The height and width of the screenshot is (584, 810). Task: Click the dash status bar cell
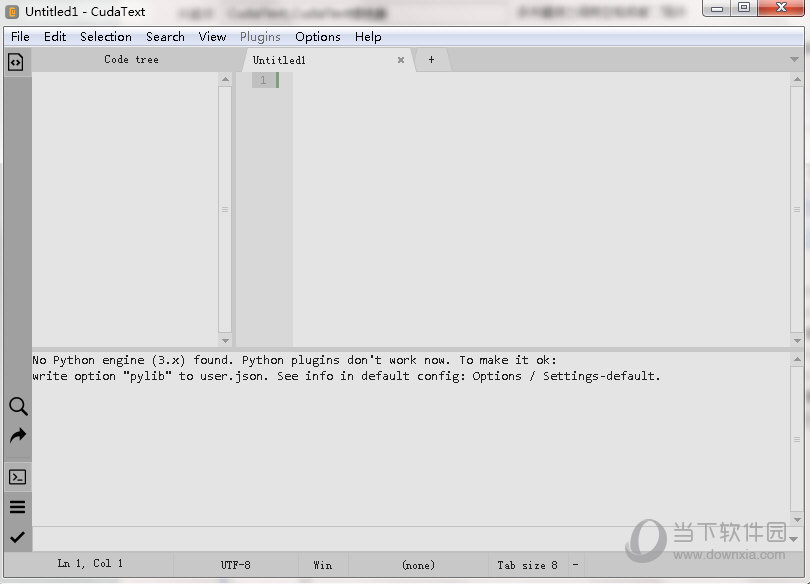pyautogui.click(x=575, y=564)
